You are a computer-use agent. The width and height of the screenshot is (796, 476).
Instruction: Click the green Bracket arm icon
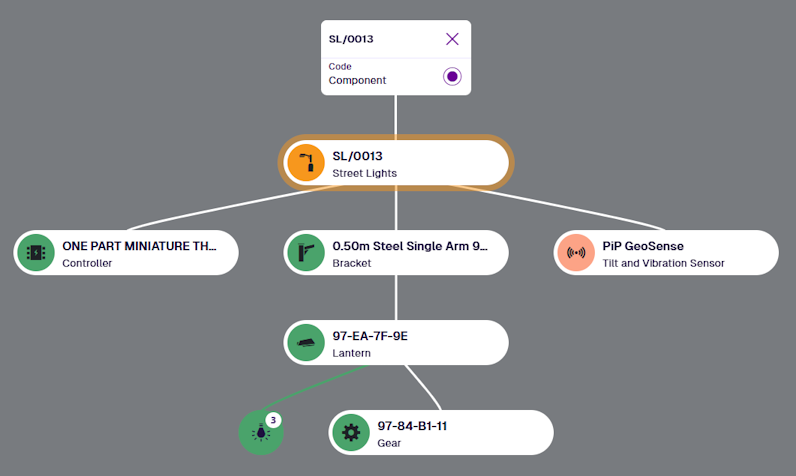click(306, 253)
